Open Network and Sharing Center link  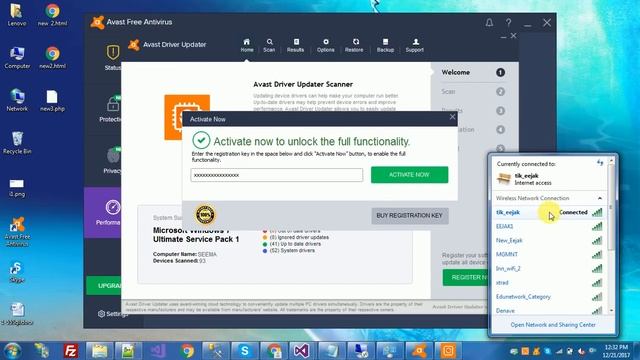(x=553, y=325)
